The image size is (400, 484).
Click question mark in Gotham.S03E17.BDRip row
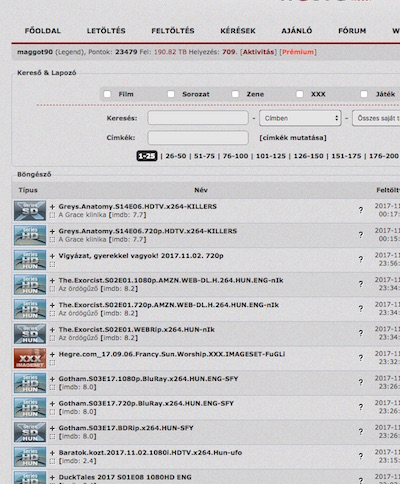click(x=361, y=432)
